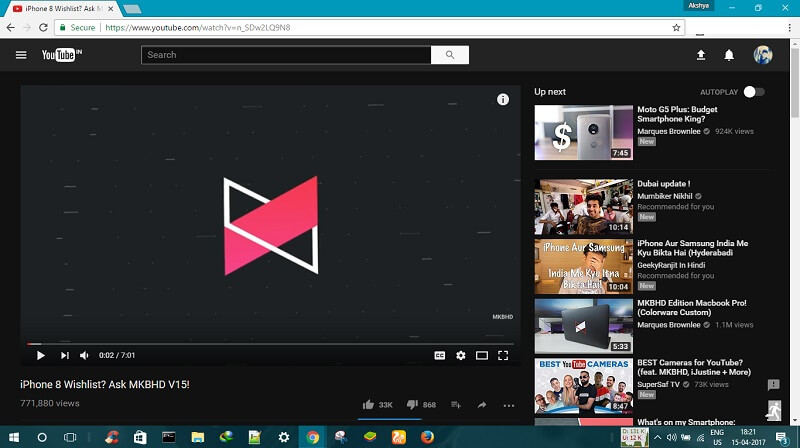The width and height of the screenshot is (800, 448).
Task: Open 'BEST Cameras for YouTube?' title link
Action: [694, 367]
